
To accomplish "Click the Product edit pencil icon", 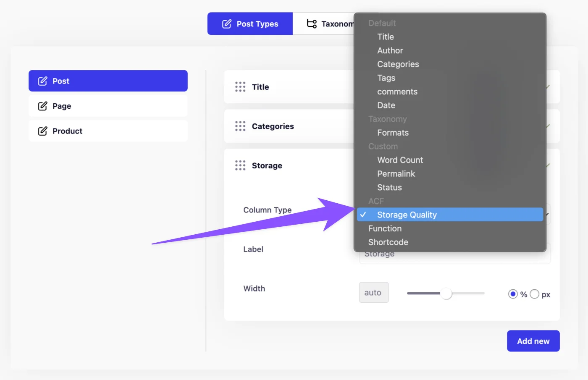I will click(x=42, y=131).
